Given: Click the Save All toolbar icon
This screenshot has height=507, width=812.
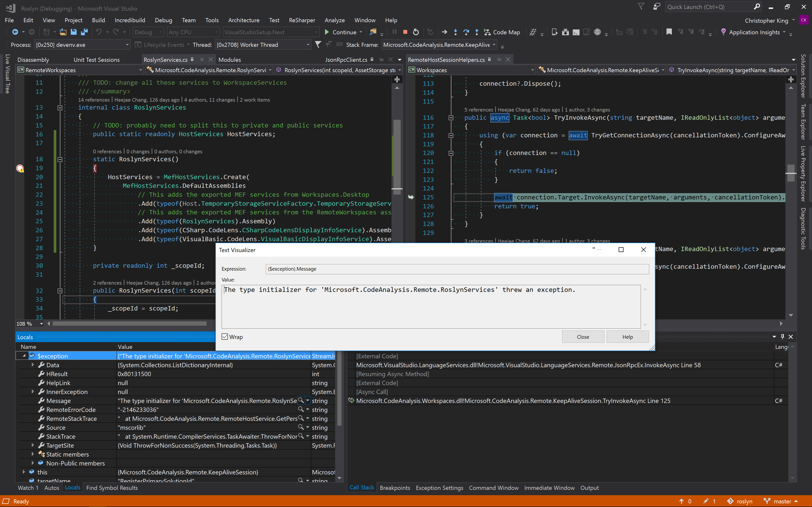Looking at the screenshot, I should coord(84,32).
